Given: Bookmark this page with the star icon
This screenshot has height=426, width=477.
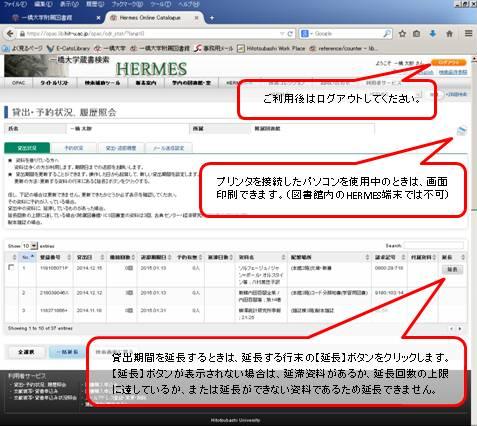Looking at the screenshot, I should 403,34.
